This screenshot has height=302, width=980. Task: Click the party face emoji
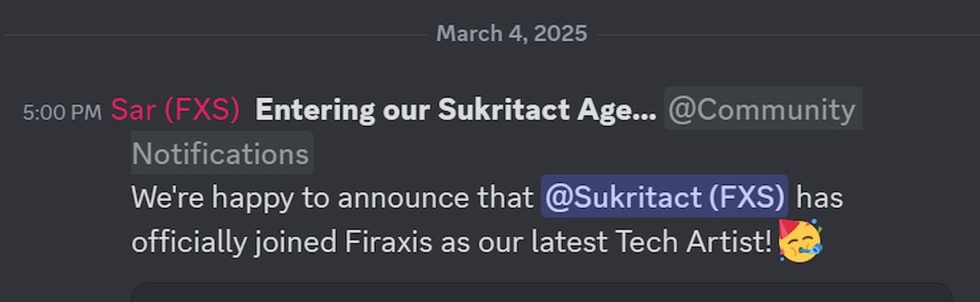click(800, 241)
